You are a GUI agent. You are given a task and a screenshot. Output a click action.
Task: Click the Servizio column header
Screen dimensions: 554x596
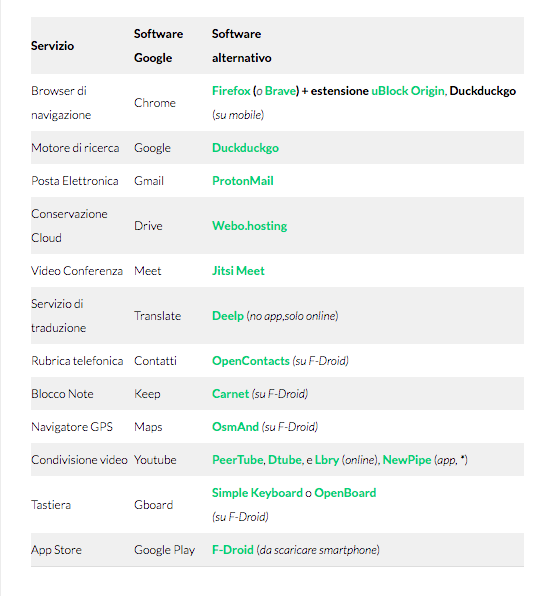52,46
